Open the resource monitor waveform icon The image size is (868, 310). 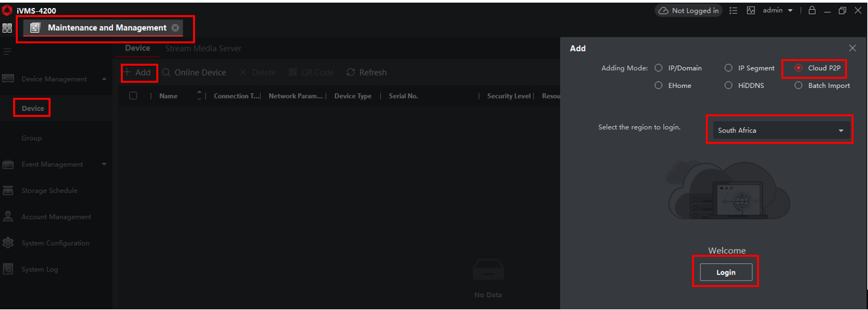click(750, 11)
